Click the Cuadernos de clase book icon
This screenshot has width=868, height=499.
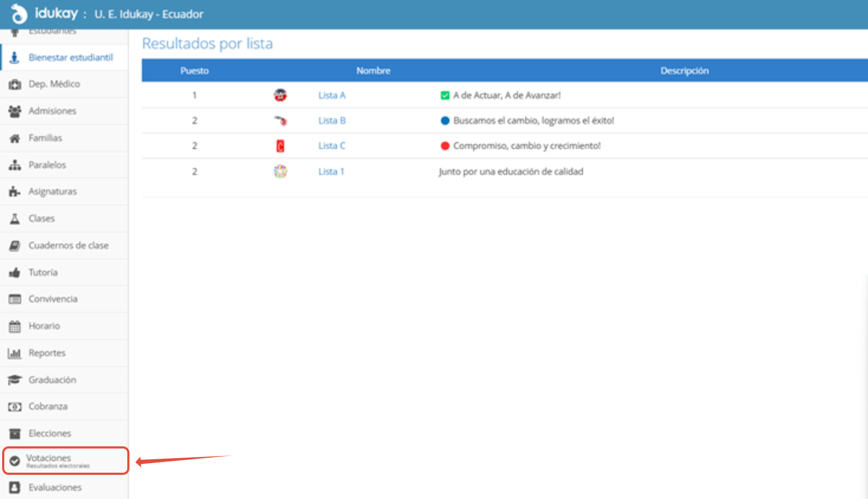point(15,245)
